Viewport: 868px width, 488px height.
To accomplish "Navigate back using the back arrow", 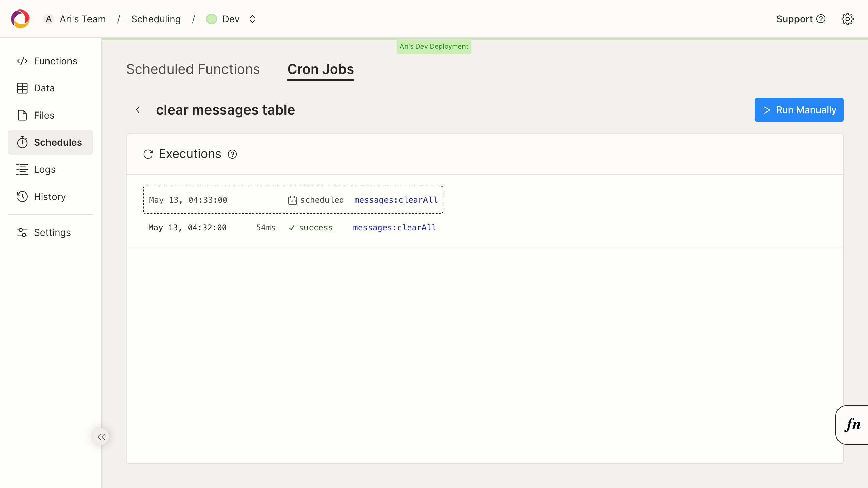I will (138, 110).
